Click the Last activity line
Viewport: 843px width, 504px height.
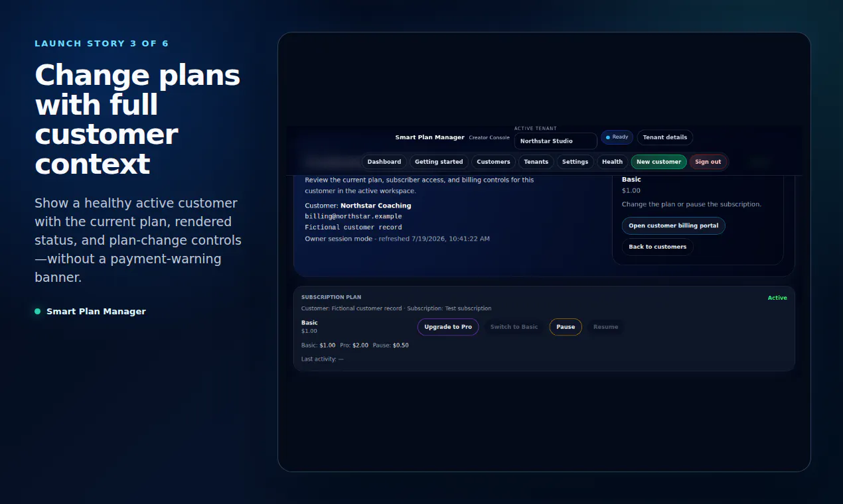pyautogui.click(x=323, y=359)
